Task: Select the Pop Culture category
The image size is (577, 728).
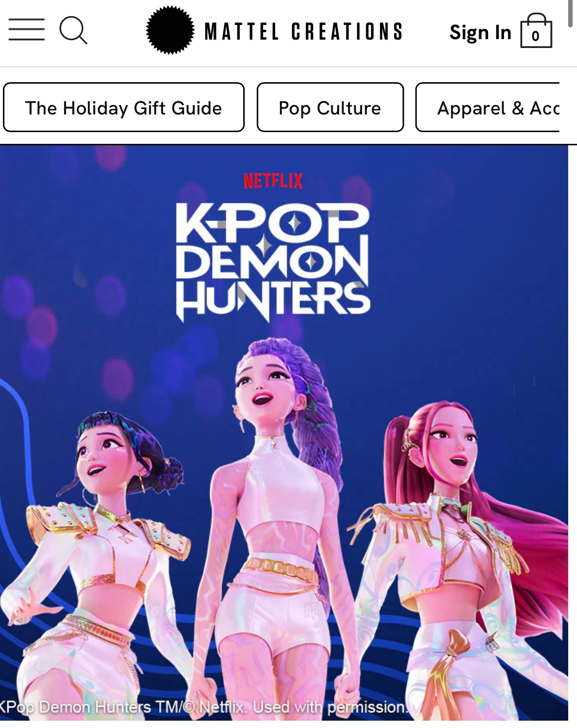Action: coord(330,107)
